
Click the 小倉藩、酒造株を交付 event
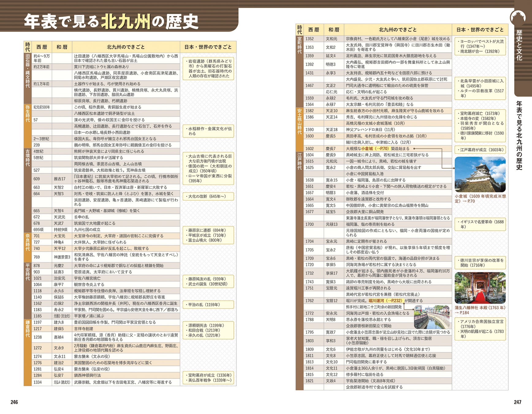(398, 193)
